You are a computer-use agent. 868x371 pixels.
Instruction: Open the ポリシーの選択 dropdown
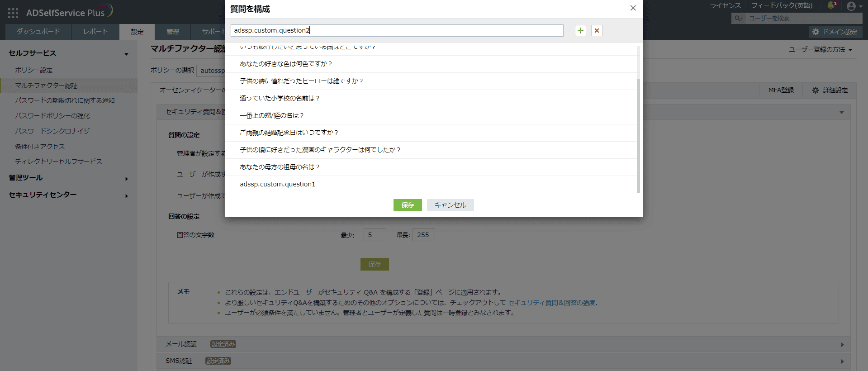tap(211, 70)
